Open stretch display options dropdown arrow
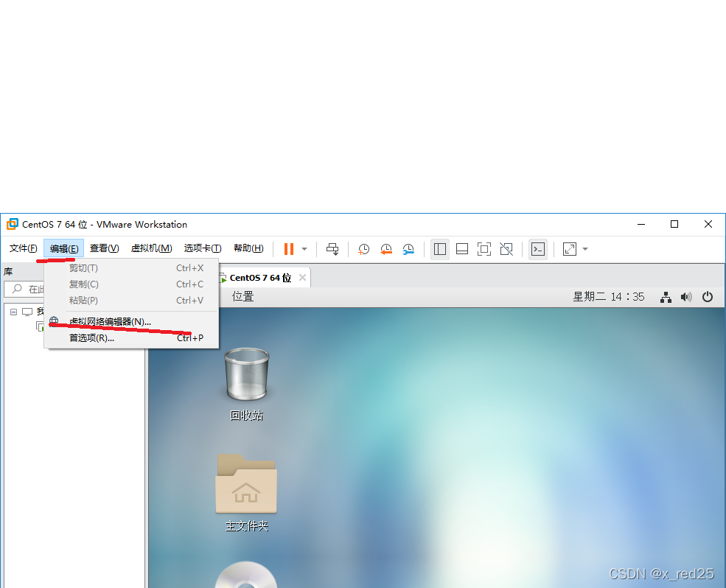Viewport: 726px width, 588px height. click(585, 249)
